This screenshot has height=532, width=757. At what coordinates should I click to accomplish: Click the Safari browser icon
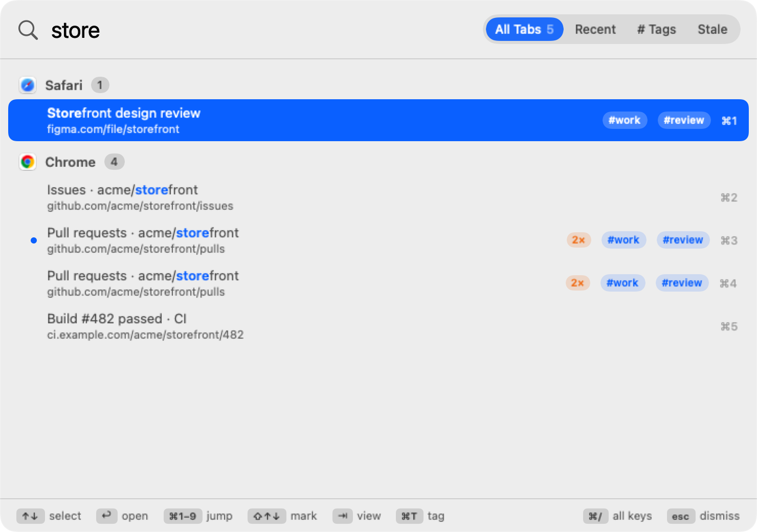pos(28,85)
